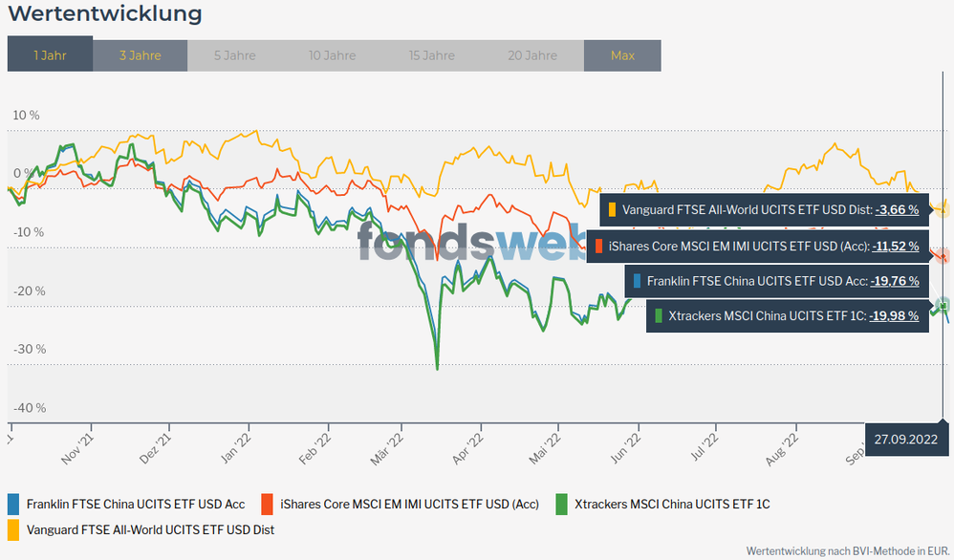Click the 15 Jahre tab

431,54
